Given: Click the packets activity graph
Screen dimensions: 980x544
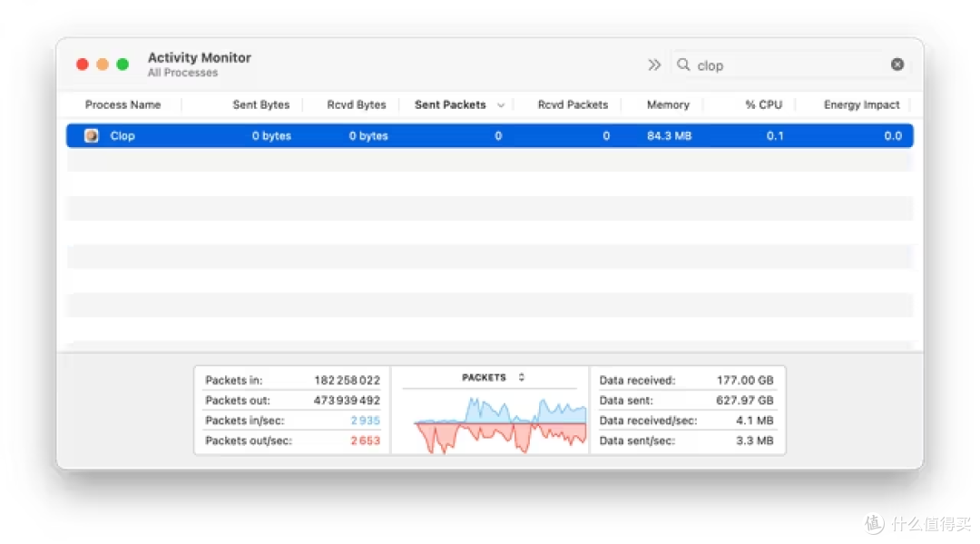Looking at the screenshot, I should [x=500, y=424].
